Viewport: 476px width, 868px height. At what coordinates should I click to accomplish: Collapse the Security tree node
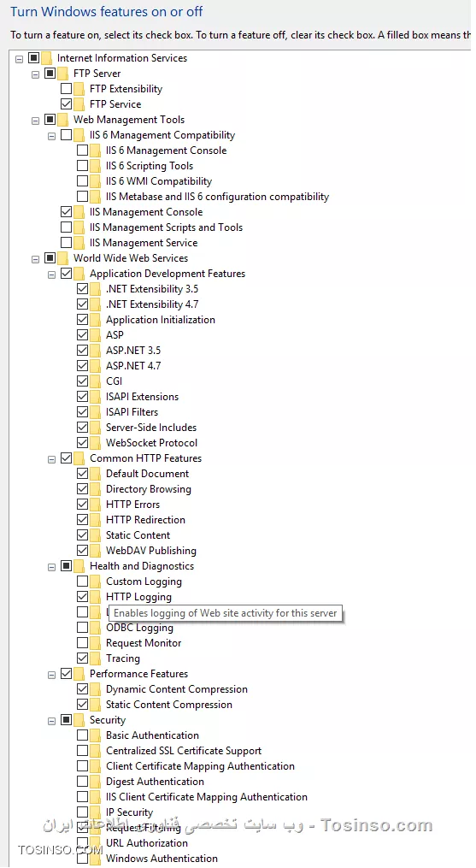[x=51, y=721]
